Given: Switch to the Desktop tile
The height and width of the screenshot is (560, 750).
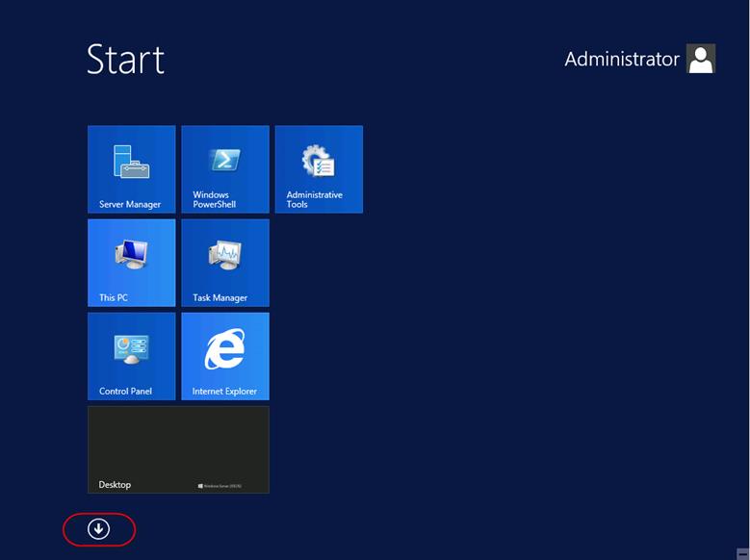Looking at the screenshot, I should point(178,450).
